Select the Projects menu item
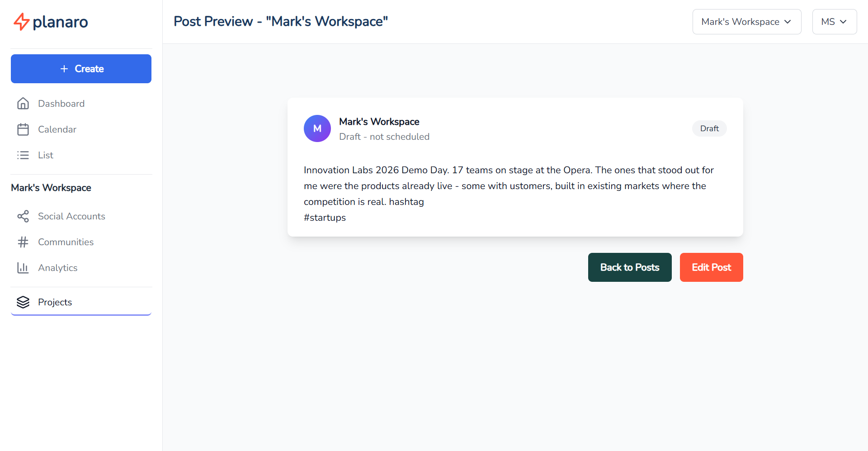This screenshot has width=868, height=451. [81, 302]
